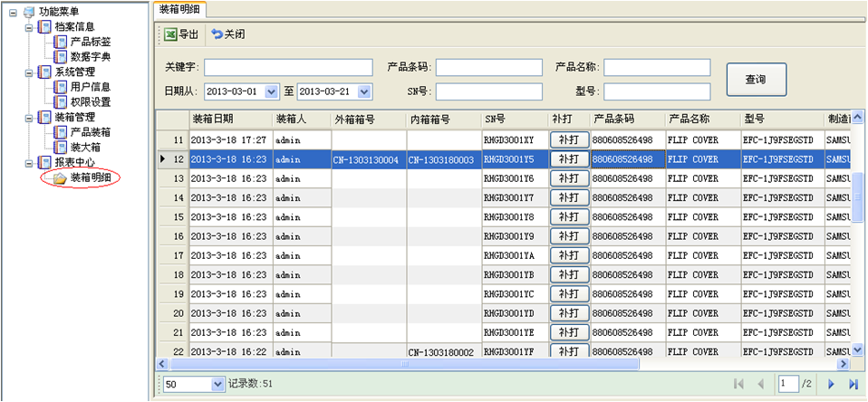The height and width of the screenshot is (402, 868).
Task: Open the end date 2013-03-21 dropdown
Action: point(364,91)
